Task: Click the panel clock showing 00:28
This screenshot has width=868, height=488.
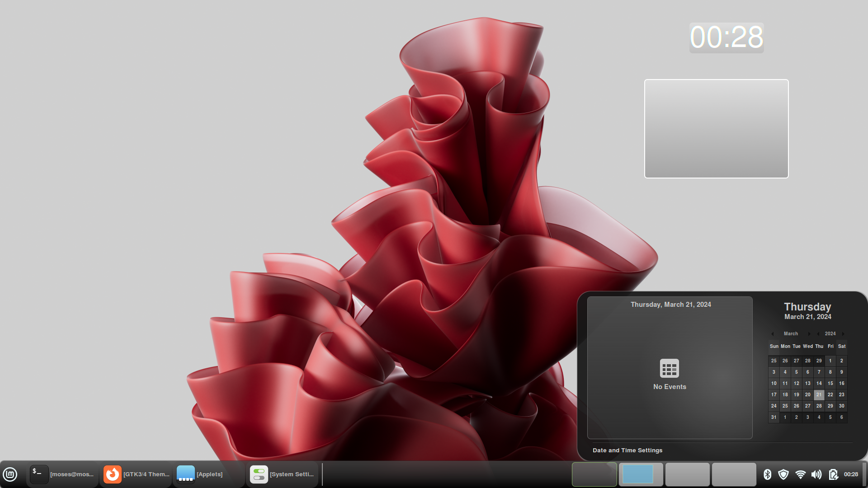Action: [851, 474]
